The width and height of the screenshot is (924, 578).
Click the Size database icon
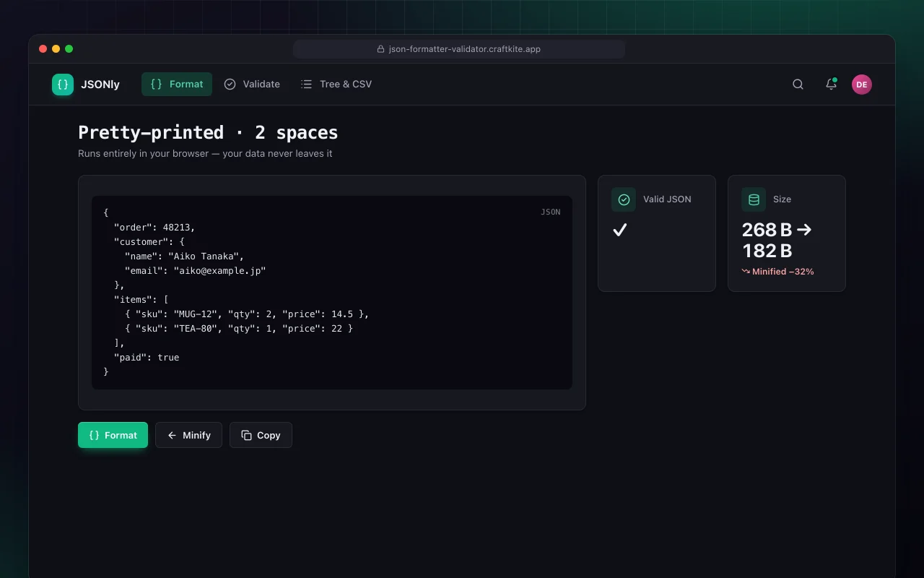click(754, 199)
